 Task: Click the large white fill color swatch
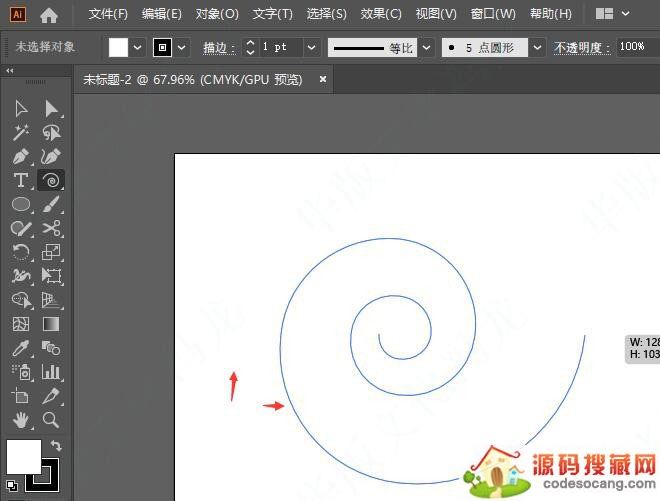pyautogui.click(x=24, y=456)
